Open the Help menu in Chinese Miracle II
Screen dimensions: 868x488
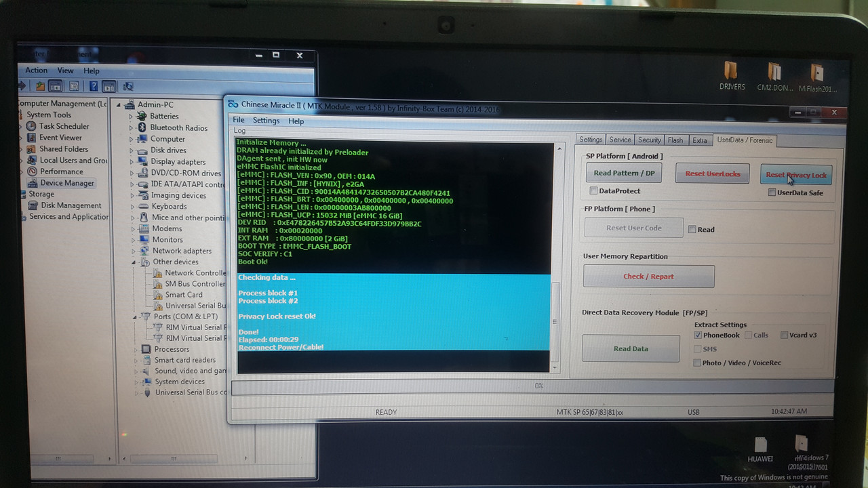[296, 121]
